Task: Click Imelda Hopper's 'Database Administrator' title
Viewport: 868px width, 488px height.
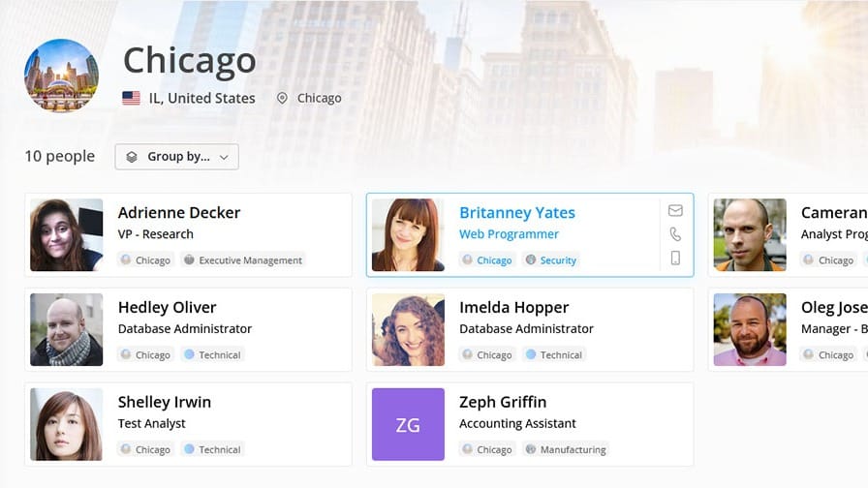Action: (526, 328)
